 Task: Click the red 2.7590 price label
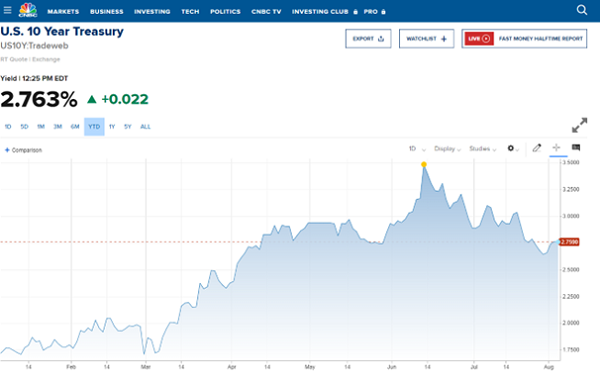click(569, 242)
